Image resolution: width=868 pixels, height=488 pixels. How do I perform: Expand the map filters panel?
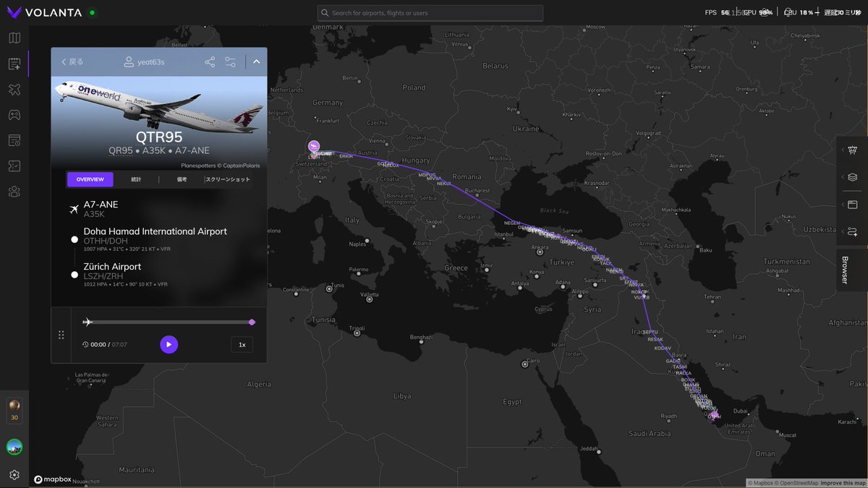point(852,150)
